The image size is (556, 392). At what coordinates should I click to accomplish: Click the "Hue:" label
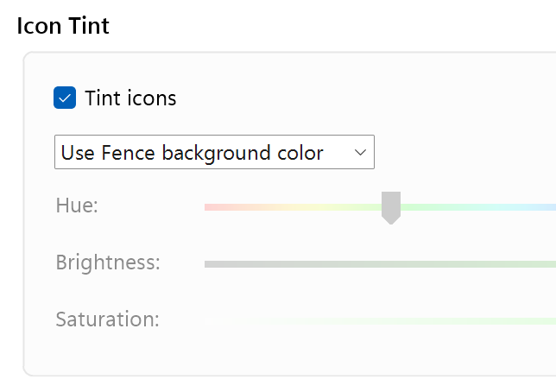click(x=77, y=205)
